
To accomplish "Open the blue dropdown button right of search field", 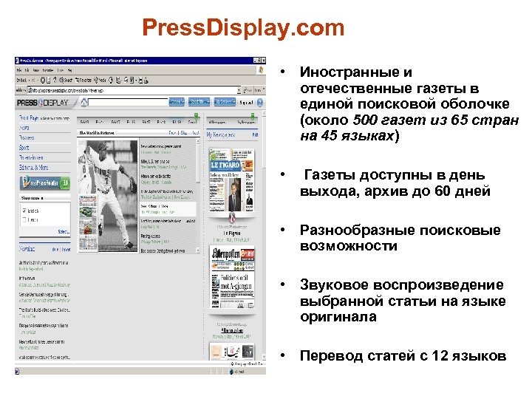I will (177, 102).
